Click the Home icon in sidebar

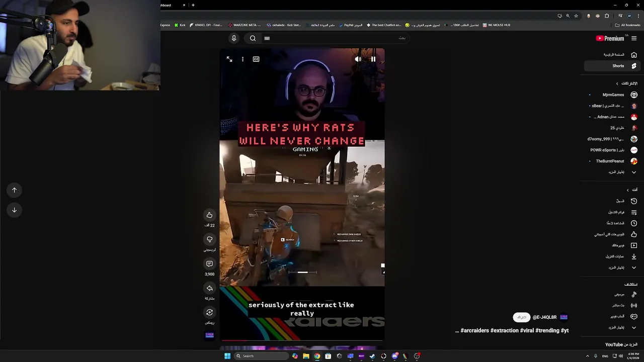(x=634, y=55)
